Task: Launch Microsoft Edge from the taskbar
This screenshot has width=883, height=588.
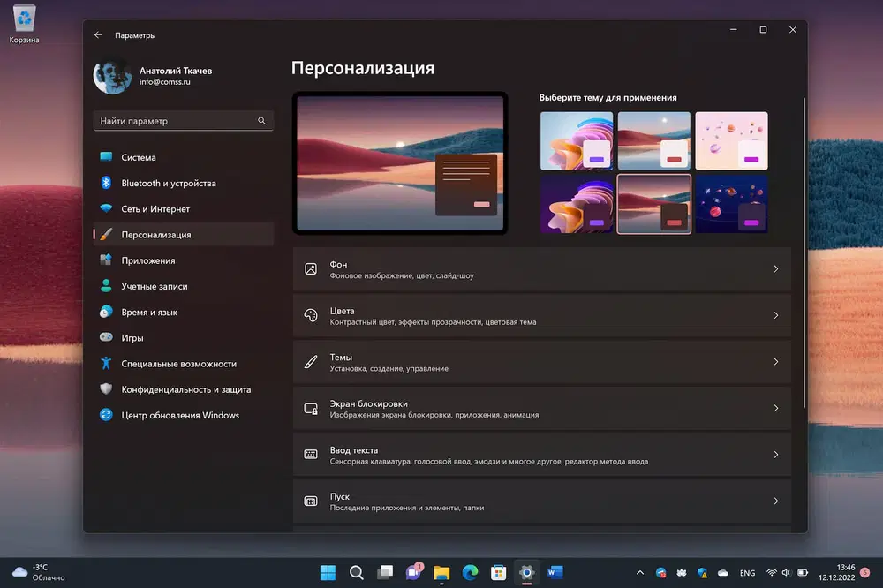Action: [470, 573]
